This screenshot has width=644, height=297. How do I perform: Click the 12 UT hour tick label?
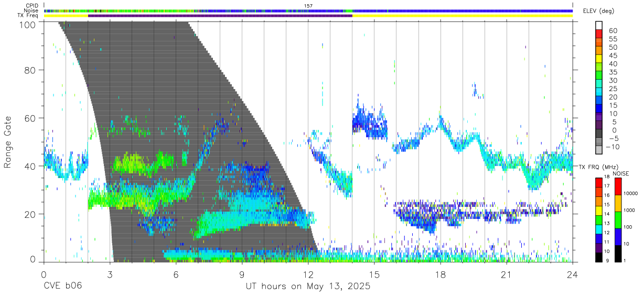(x=308, y=274)
